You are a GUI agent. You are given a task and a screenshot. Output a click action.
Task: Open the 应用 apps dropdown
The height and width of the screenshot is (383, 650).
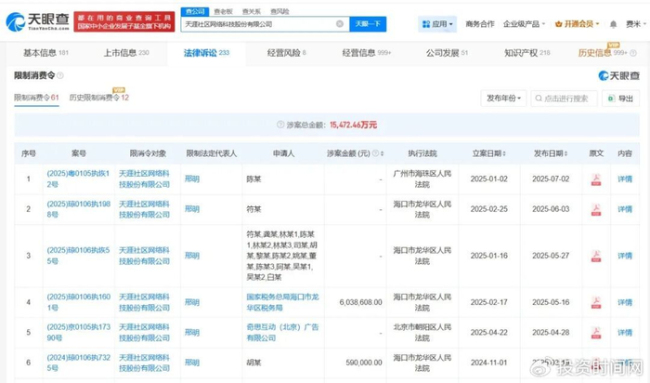(437, 24)
